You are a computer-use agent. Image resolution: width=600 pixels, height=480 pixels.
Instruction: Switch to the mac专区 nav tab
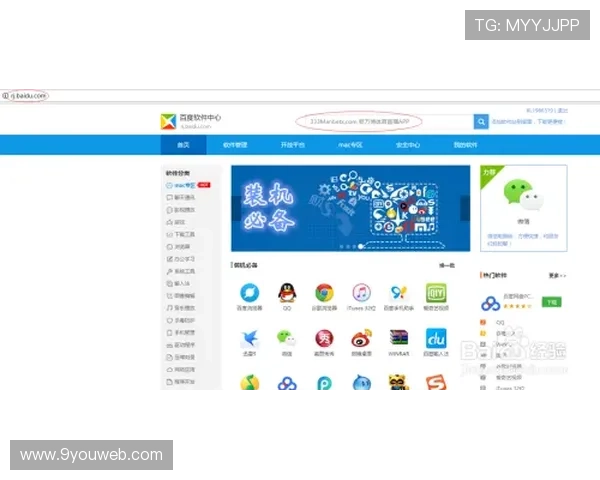tap(350, 145)
